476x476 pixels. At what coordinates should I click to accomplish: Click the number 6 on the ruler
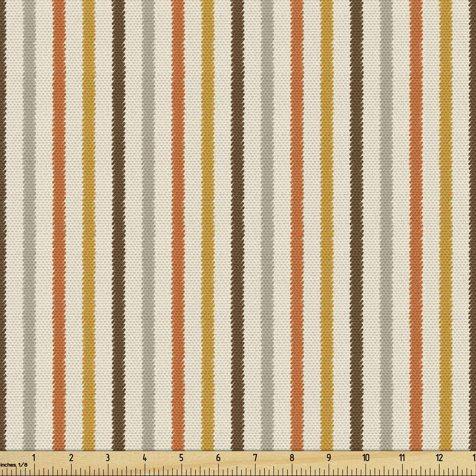pos(218,457)
